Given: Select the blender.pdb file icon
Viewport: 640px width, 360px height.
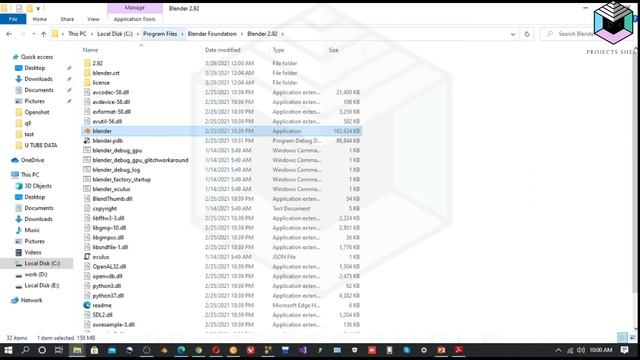Looking at the screenshot, I should tap(87, 140).
